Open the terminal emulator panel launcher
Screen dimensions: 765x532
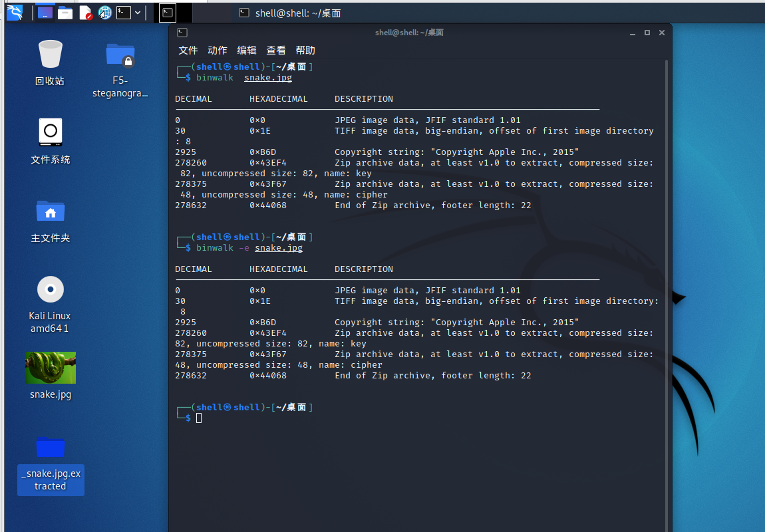124,13
